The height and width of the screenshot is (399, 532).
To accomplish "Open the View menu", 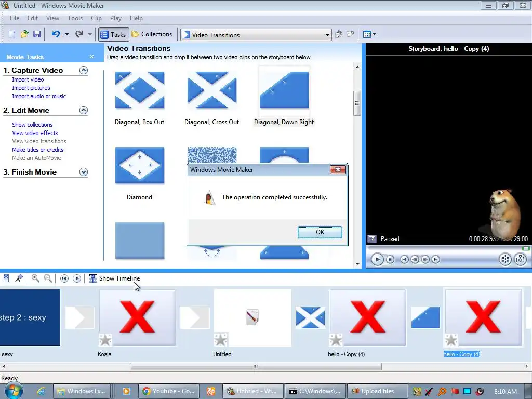I will click(52, 18).
